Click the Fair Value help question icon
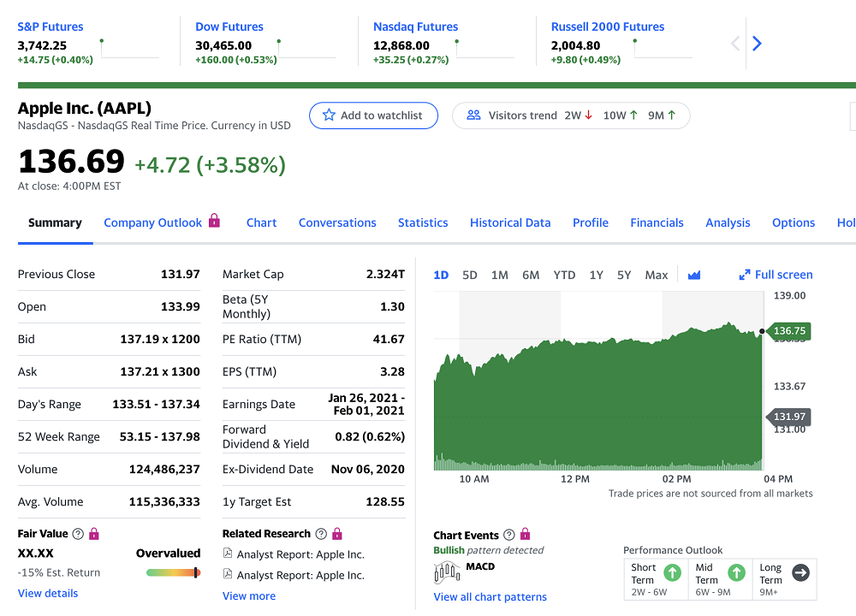Image resolution: width=856 pixels, height=616 pixels. pyautogui.click(x=78, y=534)
